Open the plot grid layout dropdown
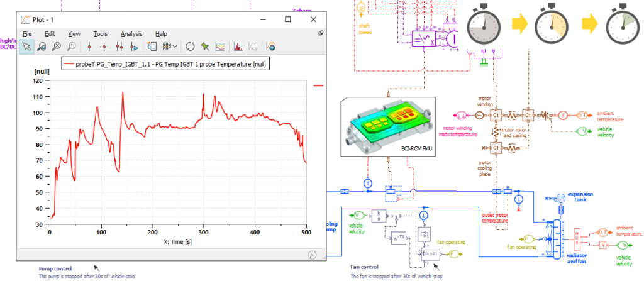Viewport: 644px width, 281px height. click(x=169, y=47)
